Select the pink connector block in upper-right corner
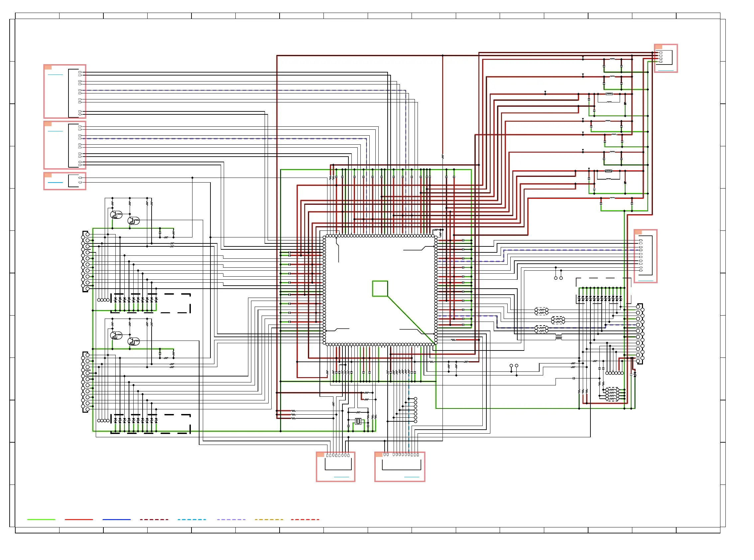Image resolution: width=754 pixels, height=560 pixels. [666, 58]
